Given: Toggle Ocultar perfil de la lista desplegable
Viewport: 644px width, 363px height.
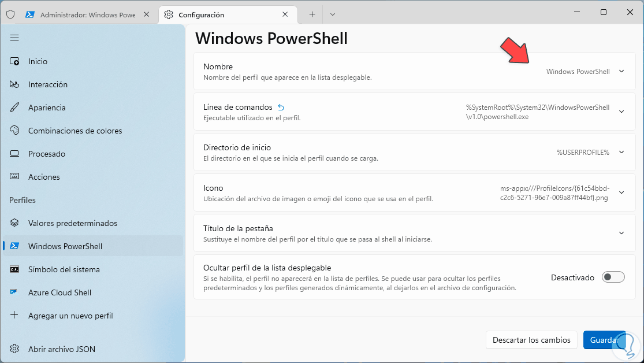Looking at the screenshot, I should (613, 277).
